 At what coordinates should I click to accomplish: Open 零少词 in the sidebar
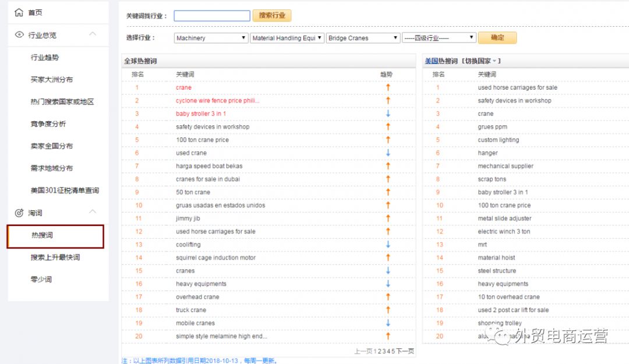pyautogui.click(x=41, y=280)
